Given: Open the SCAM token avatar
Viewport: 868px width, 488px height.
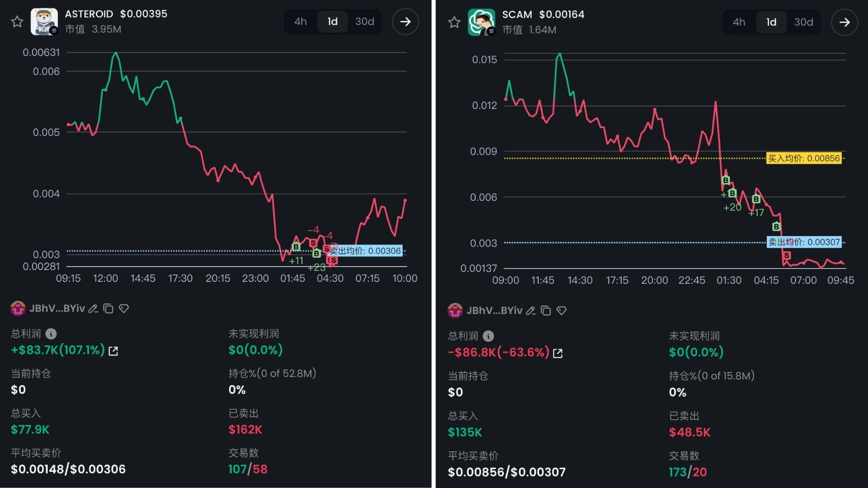Looking at the screenshot, I should point(481,22).
